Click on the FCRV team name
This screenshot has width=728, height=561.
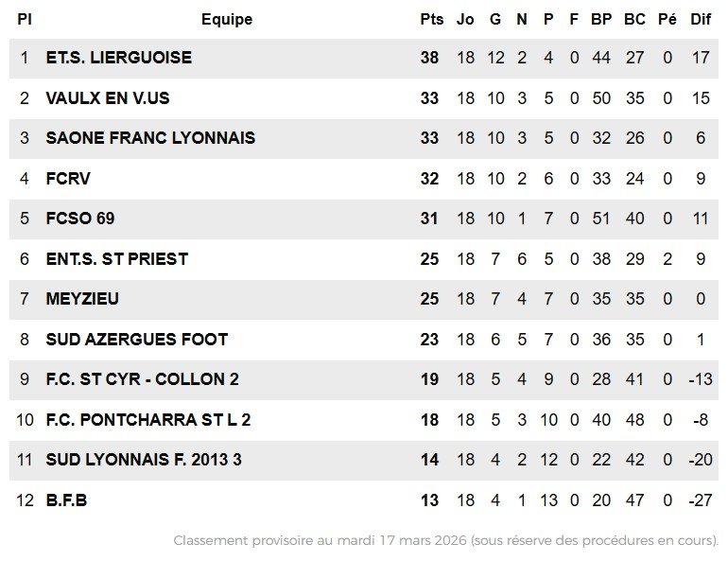68,179
